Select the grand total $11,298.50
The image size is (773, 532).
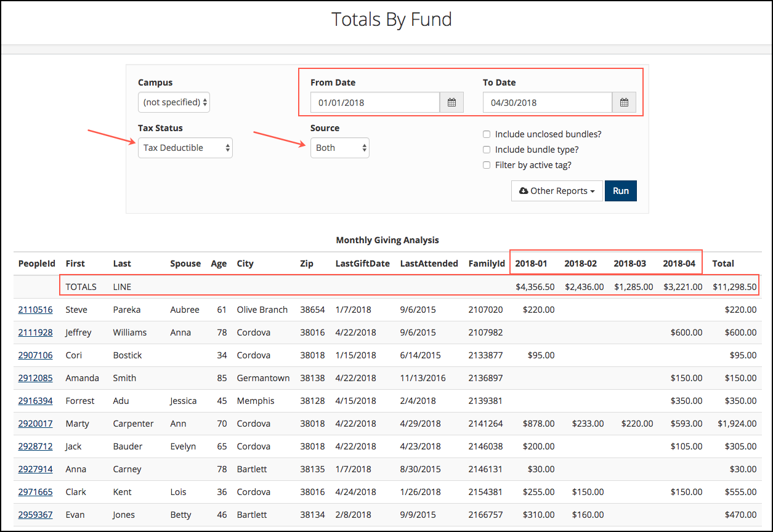(x=735, y=287)
